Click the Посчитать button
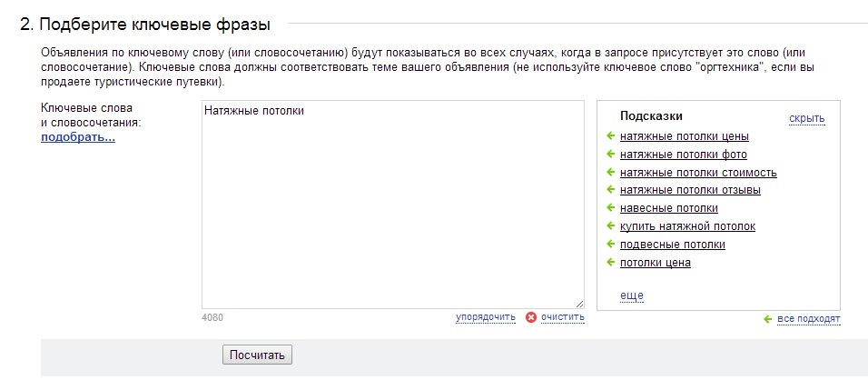Image resolution: width=868 pixels, height=390 pixels. pos(257,355)
